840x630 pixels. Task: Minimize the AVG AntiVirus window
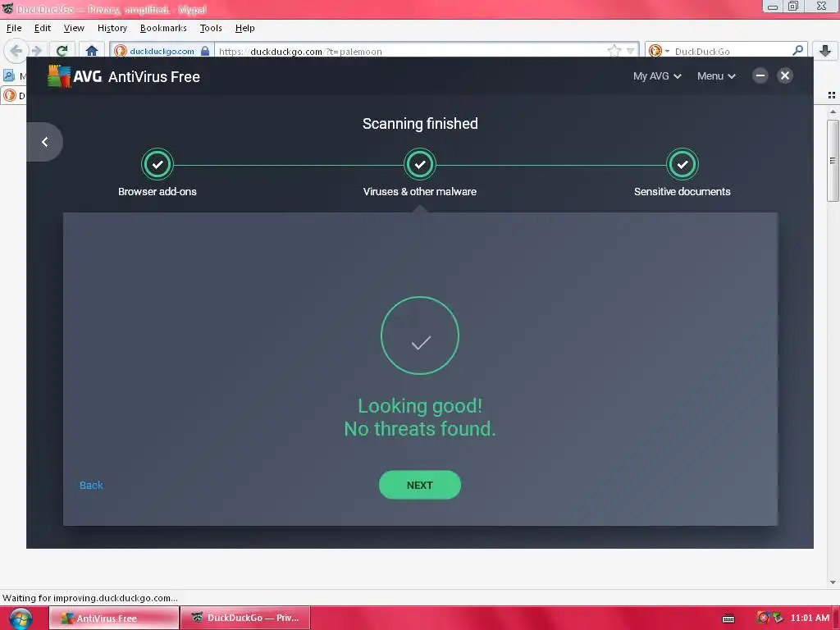[760, 75]
